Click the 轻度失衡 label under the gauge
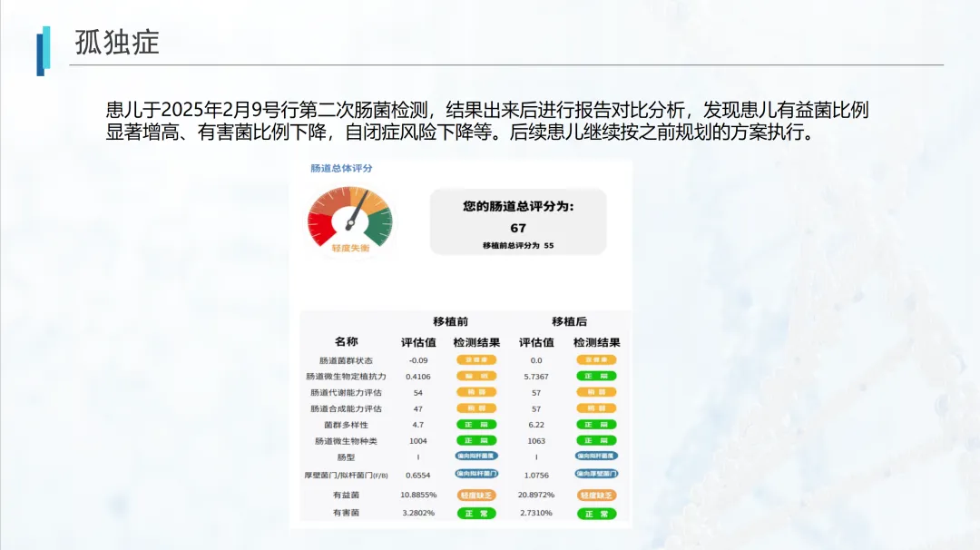This screenshot has width=980, height=550. coord(349,249)
